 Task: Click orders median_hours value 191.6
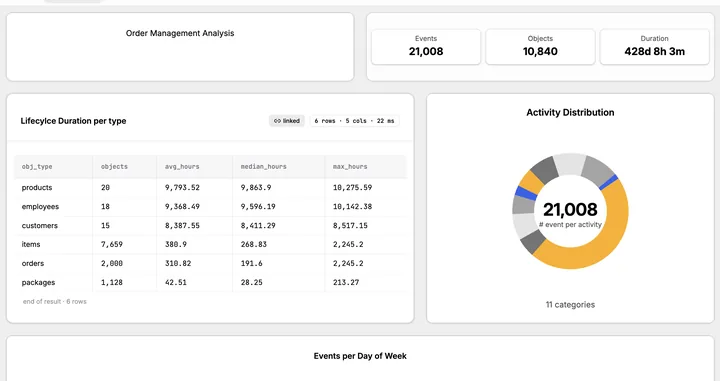tap(251, 263)
